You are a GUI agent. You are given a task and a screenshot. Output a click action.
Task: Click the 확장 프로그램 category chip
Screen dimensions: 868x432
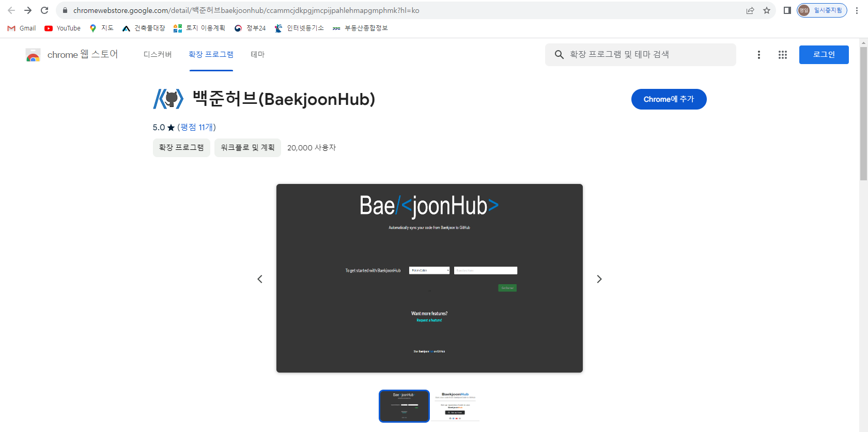point(181,148)
